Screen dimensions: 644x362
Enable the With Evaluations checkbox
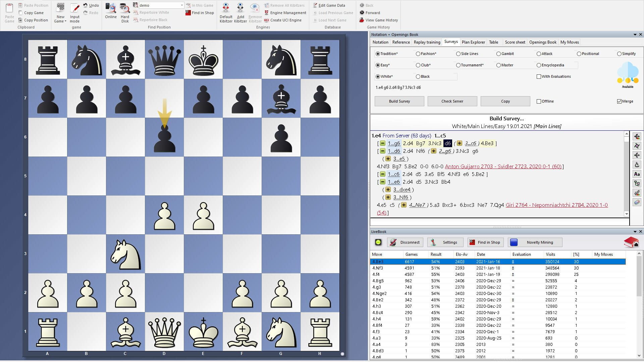pyautogui.click(x=539, y=76)
